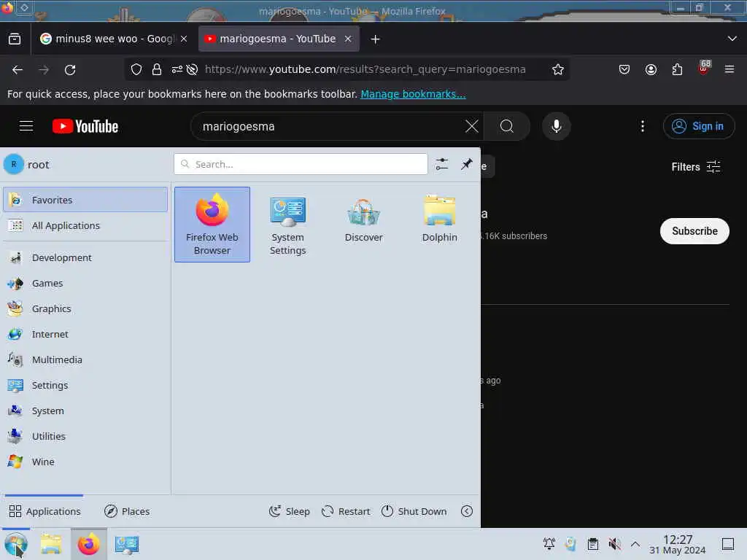
Task: Open clipboard icon in system tray
Action: click(593, 544)
